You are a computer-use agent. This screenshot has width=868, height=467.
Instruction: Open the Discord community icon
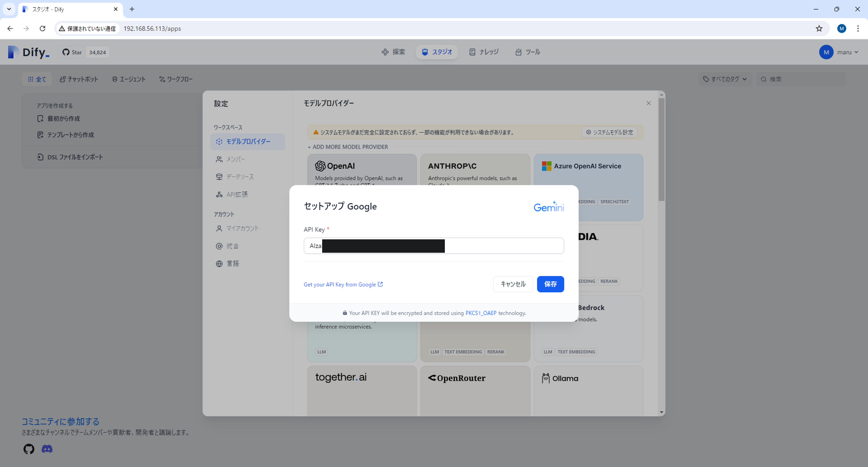coord(47,449)
